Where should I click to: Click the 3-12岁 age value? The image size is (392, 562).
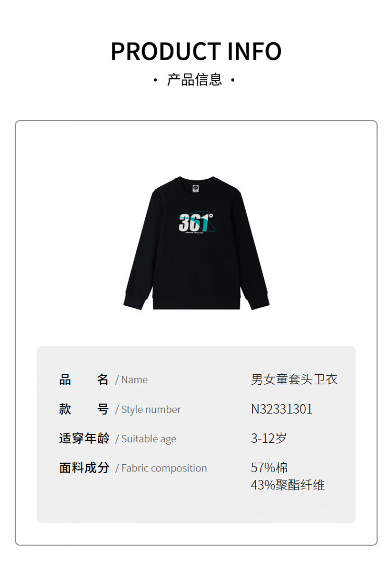tap(269, 438)
